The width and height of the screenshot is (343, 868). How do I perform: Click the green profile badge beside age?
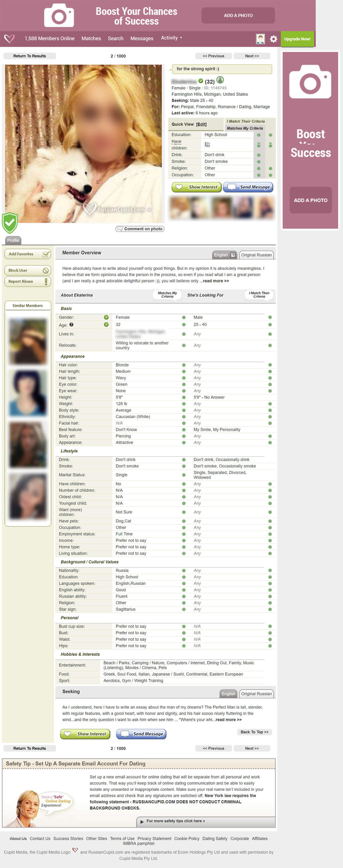[220, 80]
